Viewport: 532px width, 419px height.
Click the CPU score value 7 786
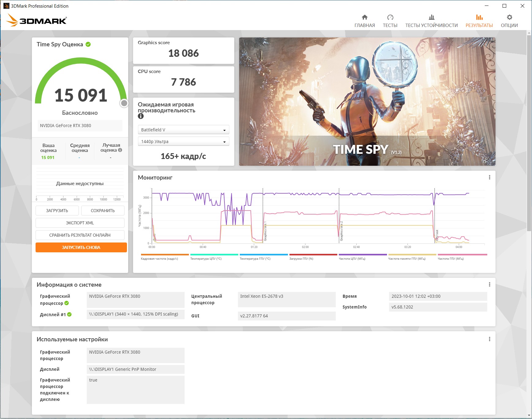pyautogui.click(x=183, y=82)
